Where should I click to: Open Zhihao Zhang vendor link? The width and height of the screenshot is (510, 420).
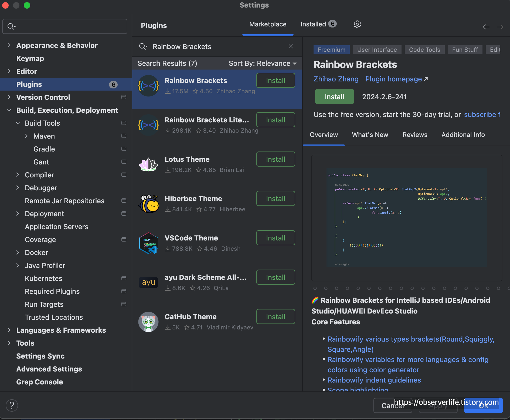click(336, 79)
